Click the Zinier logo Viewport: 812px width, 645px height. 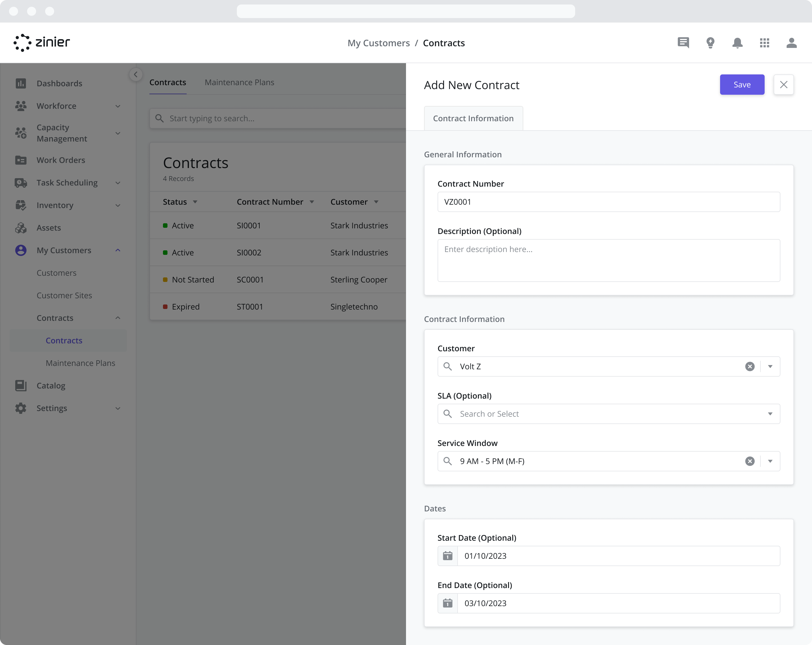42,43
